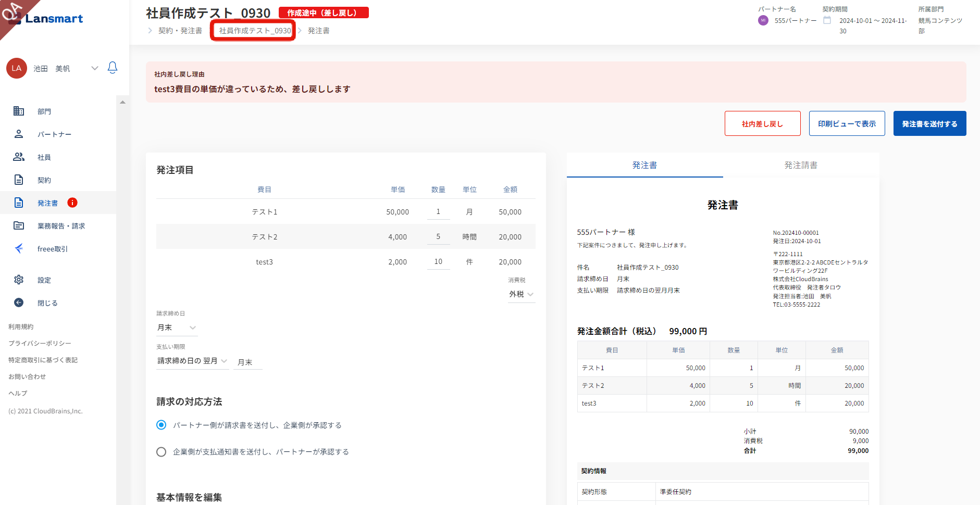Viewport: 980px width, 505px height.
Task: Click the 2,000 unit price for test3
Action: pyautogui.click(x=398, y=262)
